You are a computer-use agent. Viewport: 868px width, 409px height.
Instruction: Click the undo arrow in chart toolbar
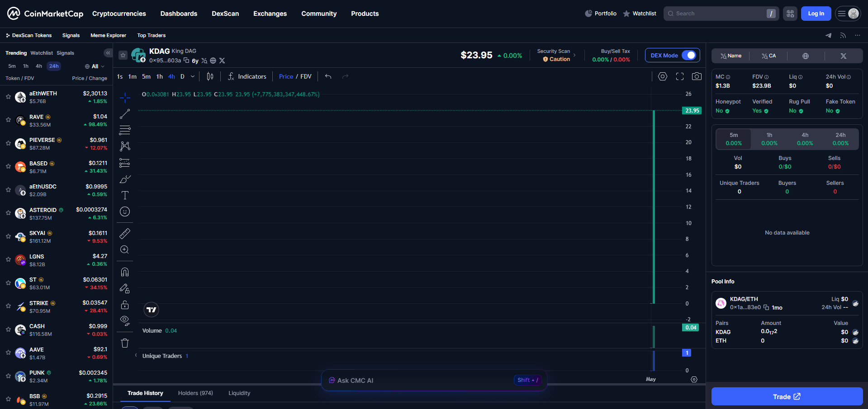pos(328,76)
